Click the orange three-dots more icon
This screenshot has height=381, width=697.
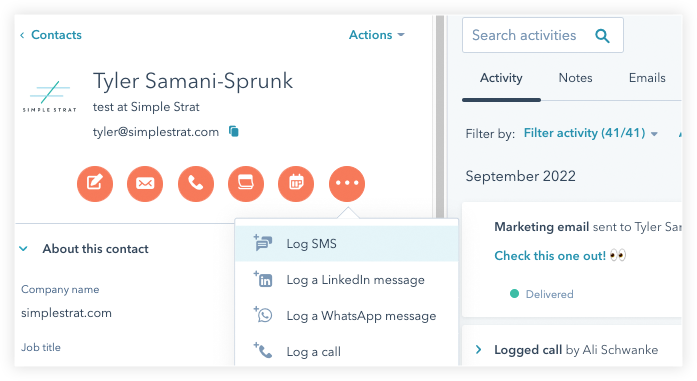click(347, 184)
